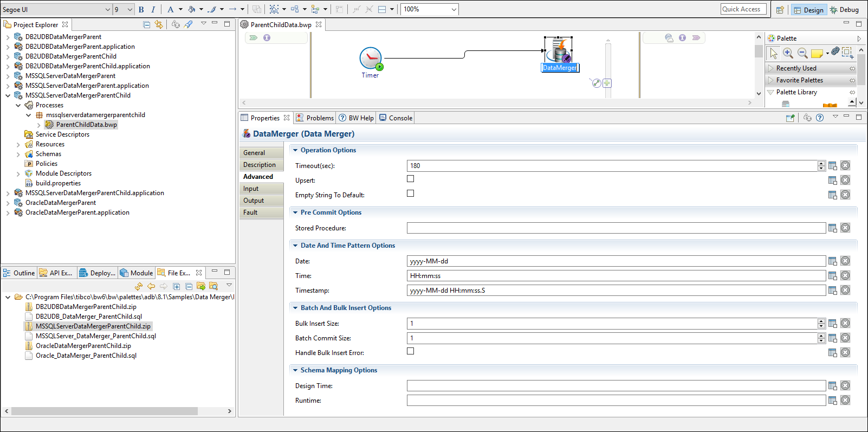Collapse the Operation Options section

(x=295, y=150)
